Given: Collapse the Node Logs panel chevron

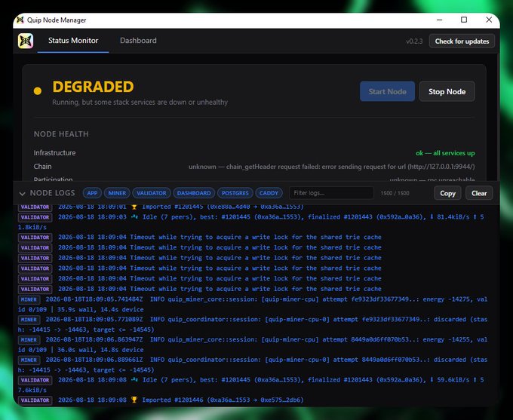Looking at the screenshot, I should click(x=22, y=193).
